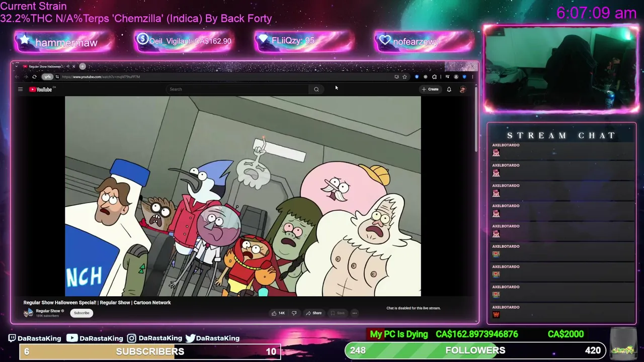Image resolution: width=644 pixels, height=362 pixels.
Task: Click the 'FLiiQzy: 95' overlay label
Action: 293,41
